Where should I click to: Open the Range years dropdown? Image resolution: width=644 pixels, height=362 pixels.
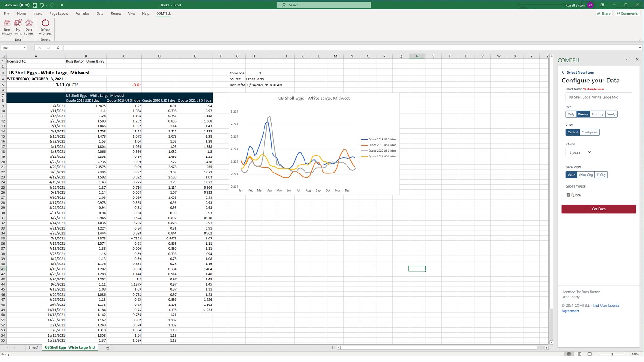point(578,152)
